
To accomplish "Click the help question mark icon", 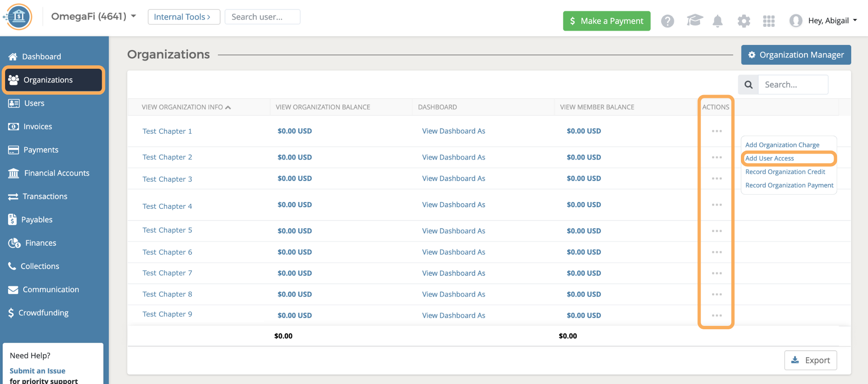I will [668, 21].
